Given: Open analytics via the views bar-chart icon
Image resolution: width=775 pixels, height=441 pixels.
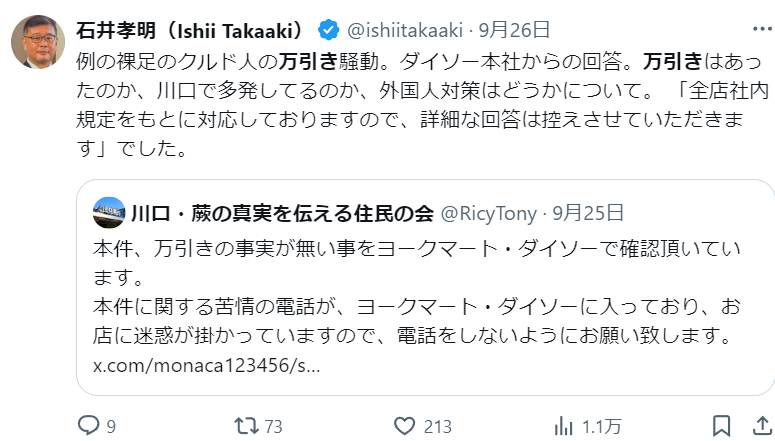Looking at the screenshot, I should pyautogui.click(x=564, y=427).
